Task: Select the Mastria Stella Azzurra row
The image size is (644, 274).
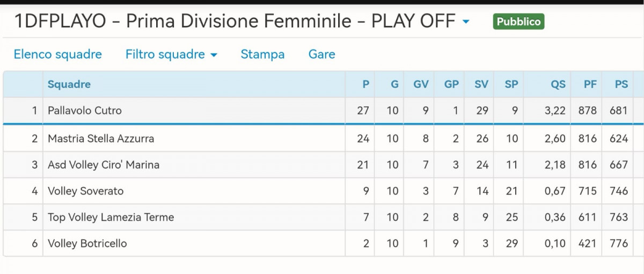Action: (101, 139)
